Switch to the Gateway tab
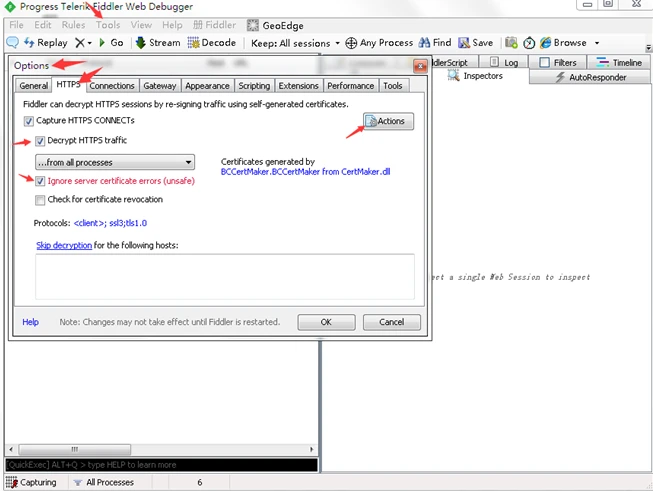 160,86
